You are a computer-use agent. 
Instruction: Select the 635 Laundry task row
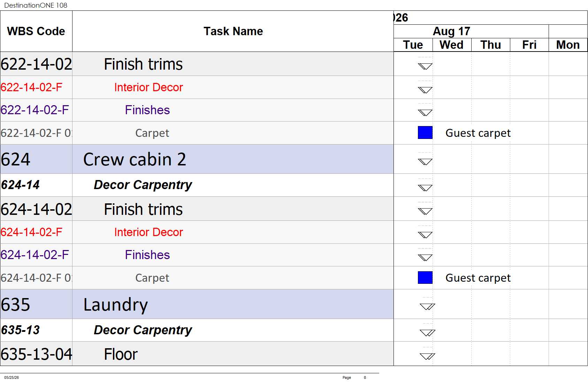click(197, 304)
